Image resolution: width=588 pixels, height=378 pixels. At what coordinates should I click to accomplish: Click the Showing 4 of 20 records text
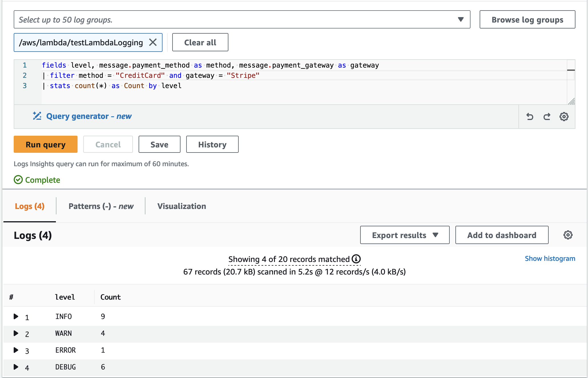tap(289, 259)
